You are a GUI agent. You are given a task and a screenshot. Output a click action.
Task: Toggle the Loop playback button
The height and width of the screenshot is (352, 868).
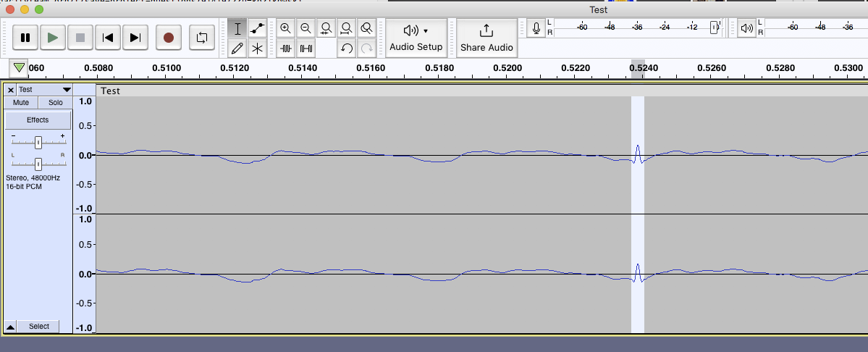(x=202, y=38)
